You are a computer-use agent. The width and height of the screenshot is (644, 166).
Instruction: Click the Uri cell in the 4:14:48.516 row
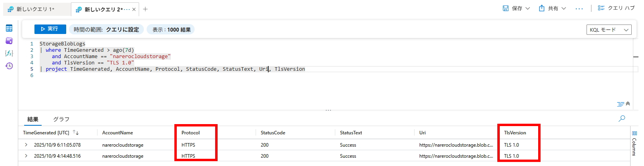[456, 156]
